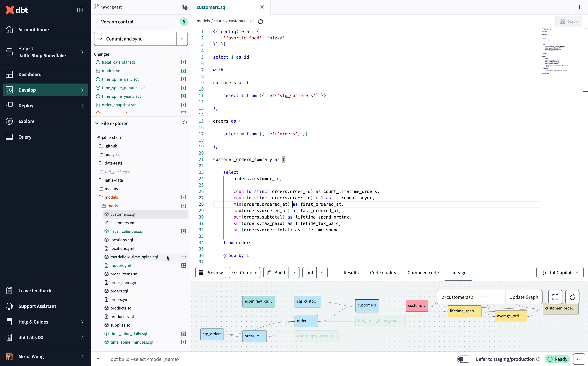Click the Save button
Screen dimensions: 588x366
pyautogui.click(x=569, y=21)
